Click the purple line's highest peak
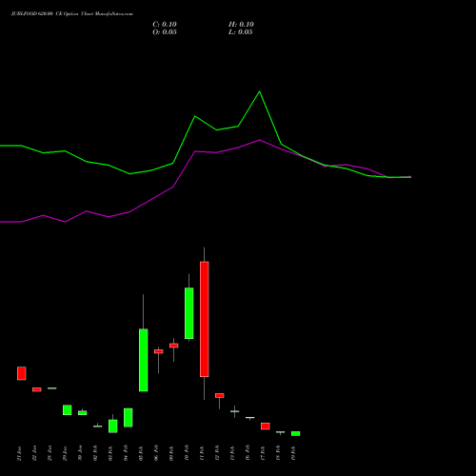The height and width of the screenshot is (476, 476). (x=260, y=140)
